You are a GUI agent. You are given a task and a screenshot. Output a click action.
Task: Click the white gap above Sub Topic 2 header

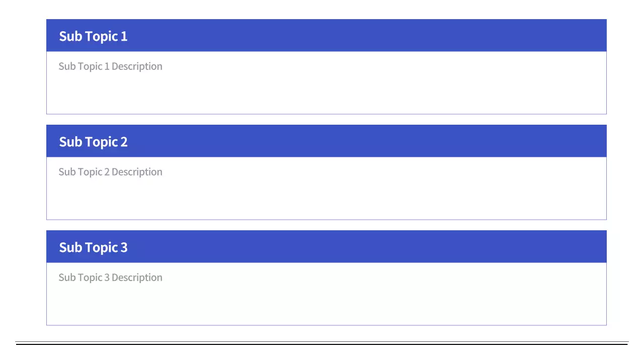[x=322, y=120]
